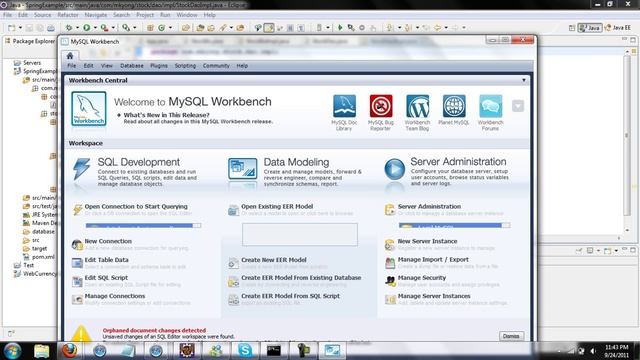Image resolution: width=640 pixels, height=360 pixels.
Task: Click the Data Modeling icon
Action: click(x=242, y=169)
